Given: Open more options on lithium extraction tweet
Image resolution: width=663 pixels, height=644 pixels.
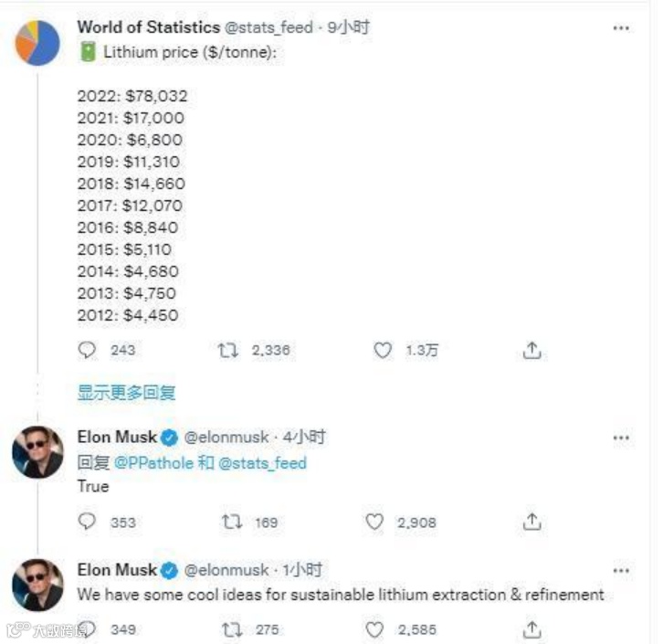Looking at the screenshot, I should 621,571.
